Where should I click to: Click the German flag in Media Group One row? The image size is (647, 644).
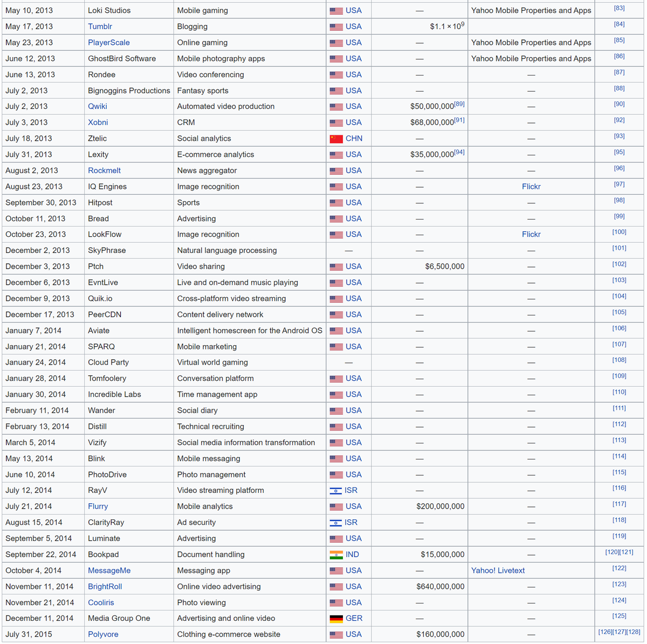tap(336, 619)
